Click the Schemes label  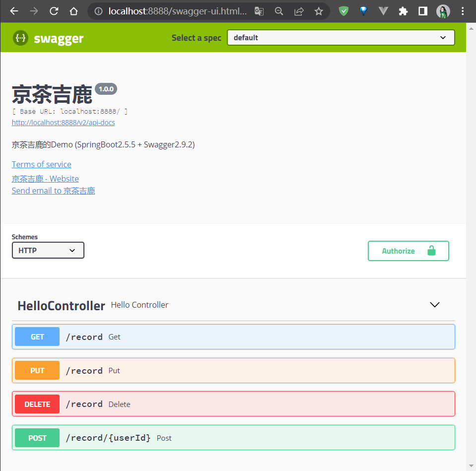click(25, 237)
